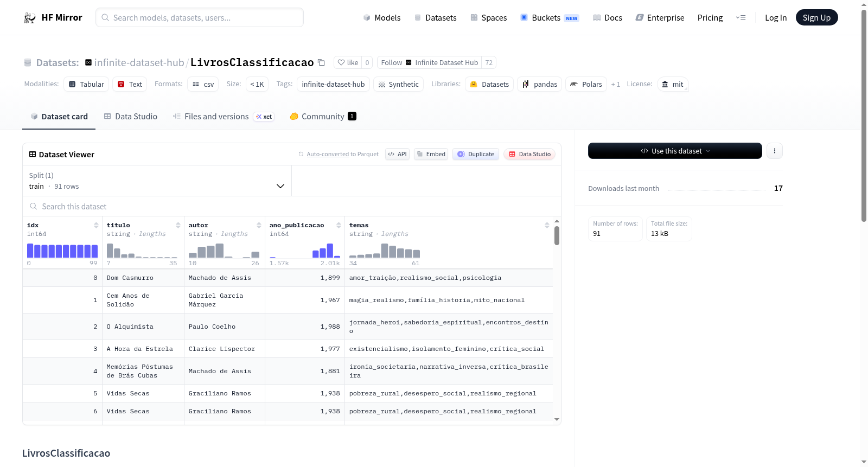Image resolution: width=868 pixels, height=467 pixels.
Task: Click the xet badge on Files tab
Action: tap(264, 117)
